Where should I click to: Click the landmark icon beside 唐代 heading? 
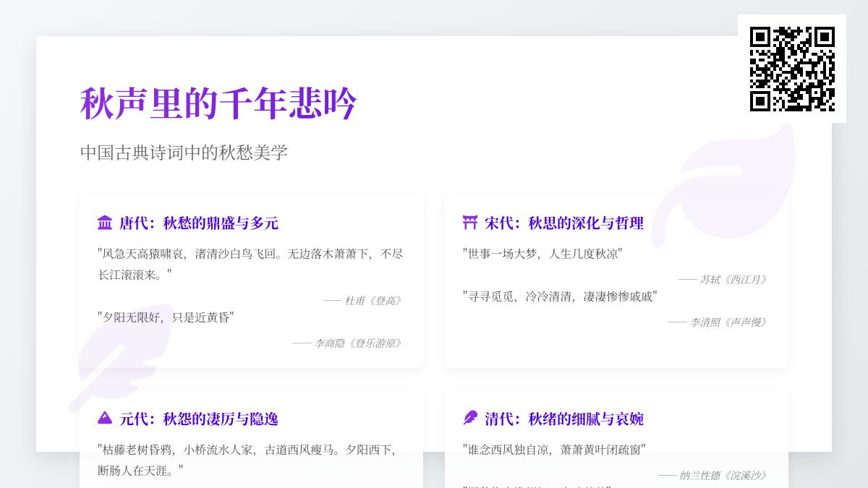click(105, 223)
